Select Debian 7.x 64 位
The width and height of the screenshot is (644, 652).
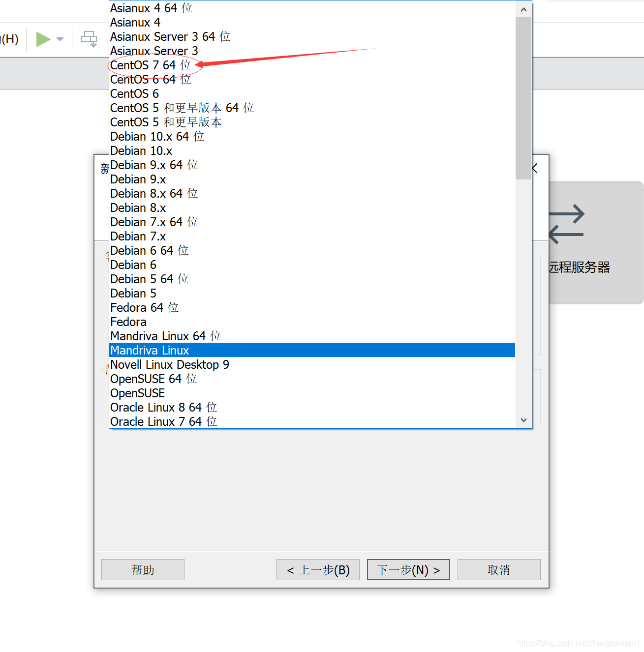click(312, 222)
